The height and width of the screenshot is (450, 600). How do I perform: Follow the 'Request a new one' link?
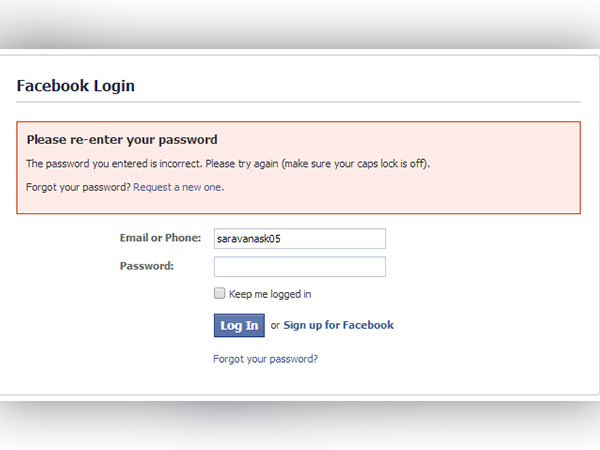178,187
